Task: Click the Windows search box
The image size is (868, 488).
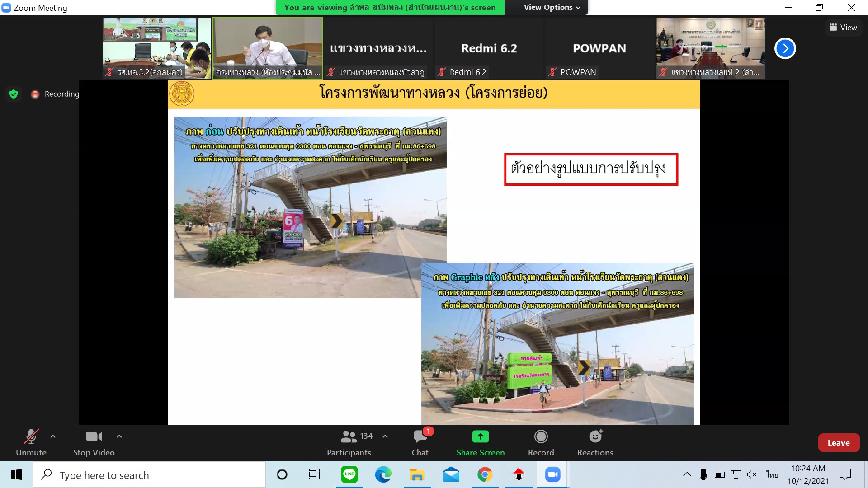Action: pos(149,475)
